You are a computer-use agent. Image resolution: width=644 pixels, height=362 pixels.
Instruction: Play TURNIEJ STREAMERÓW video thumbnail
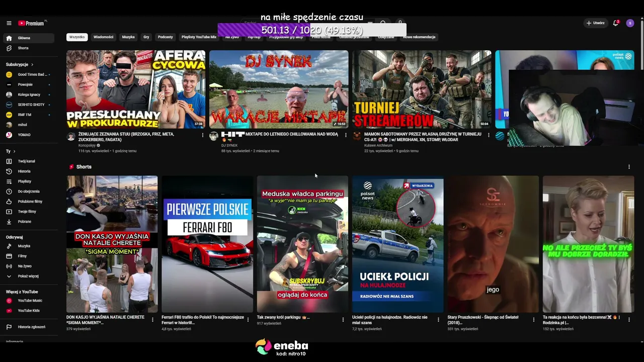(422, 89)
